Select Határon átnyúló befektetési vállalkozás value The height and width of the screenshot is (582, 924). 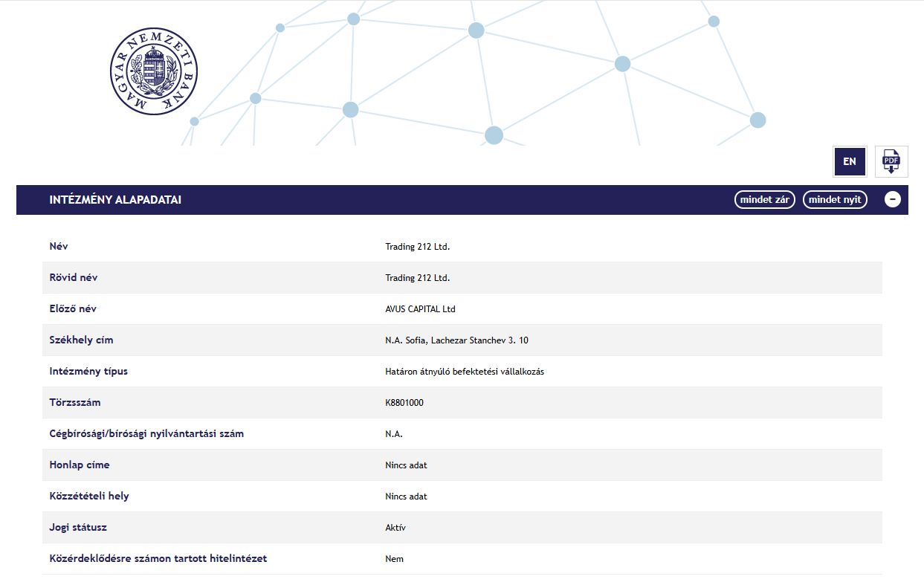coord(465,372)
